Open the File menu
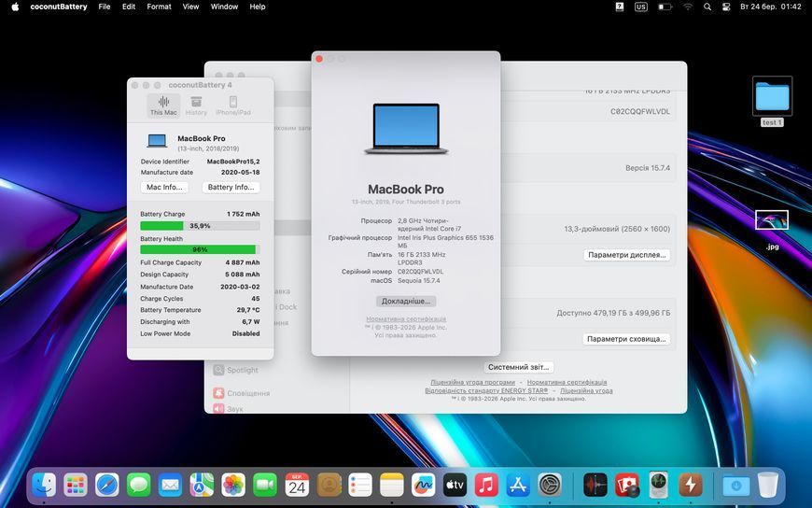The height and width of the screenshot is (508, 812). pos(105,7)
